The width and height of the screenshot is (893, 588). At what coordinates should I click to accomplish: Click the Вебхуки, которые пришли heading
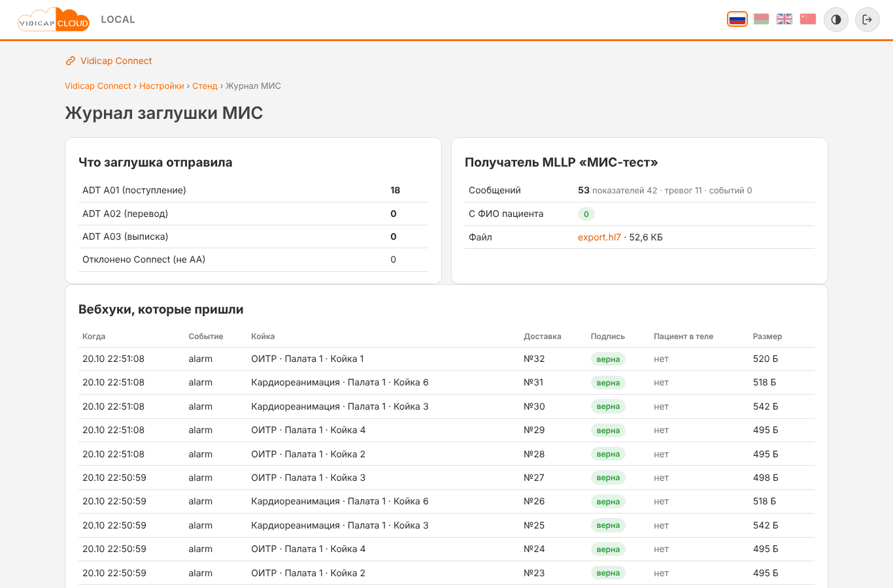pos(161,310)
